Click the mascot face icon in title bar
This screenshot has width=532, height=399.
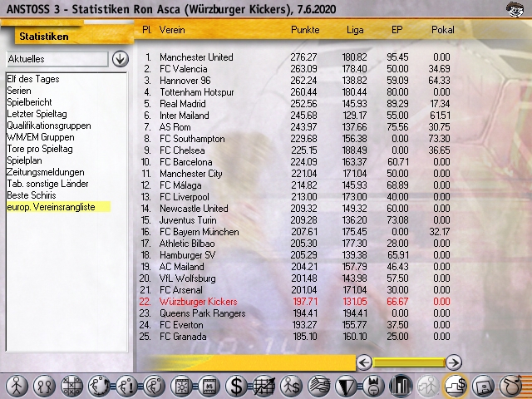(515, 9)
